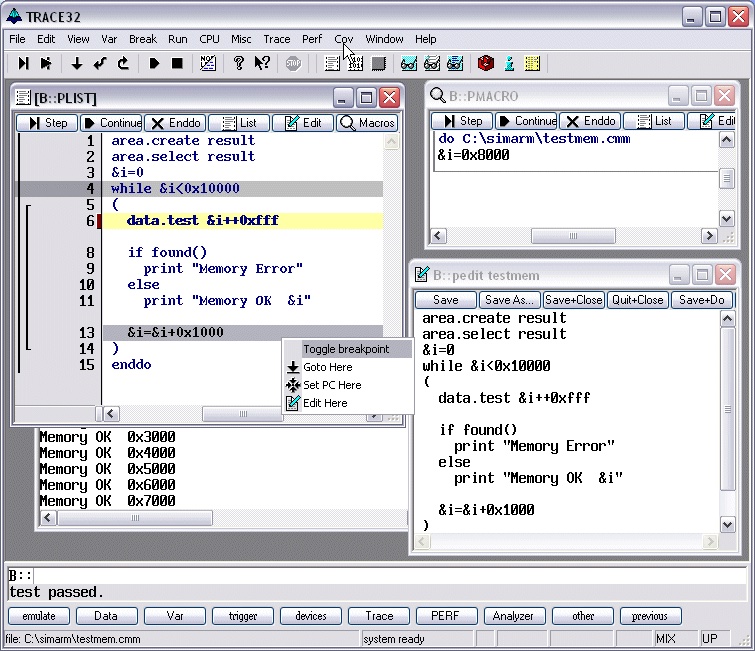Screen dimensions: 755x651
Task: Click PMACRO vertical scrollbar down arrow
Action: [x=726, y=219]
